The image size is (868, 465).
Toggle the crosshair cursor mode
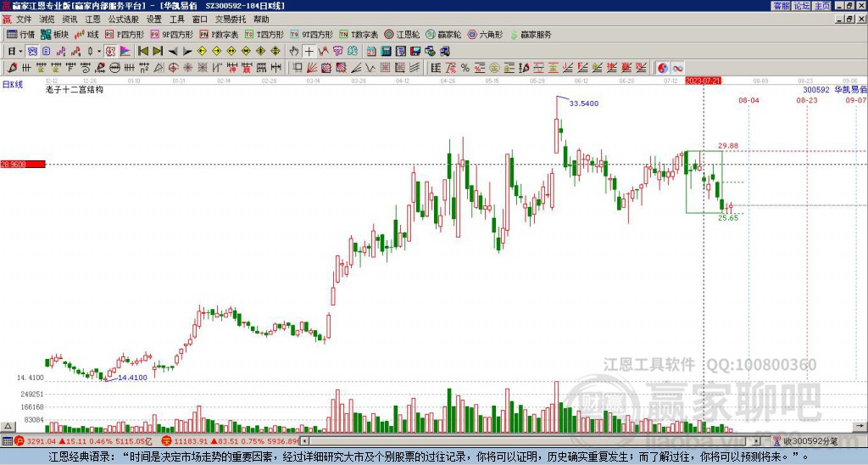(309, 51)
